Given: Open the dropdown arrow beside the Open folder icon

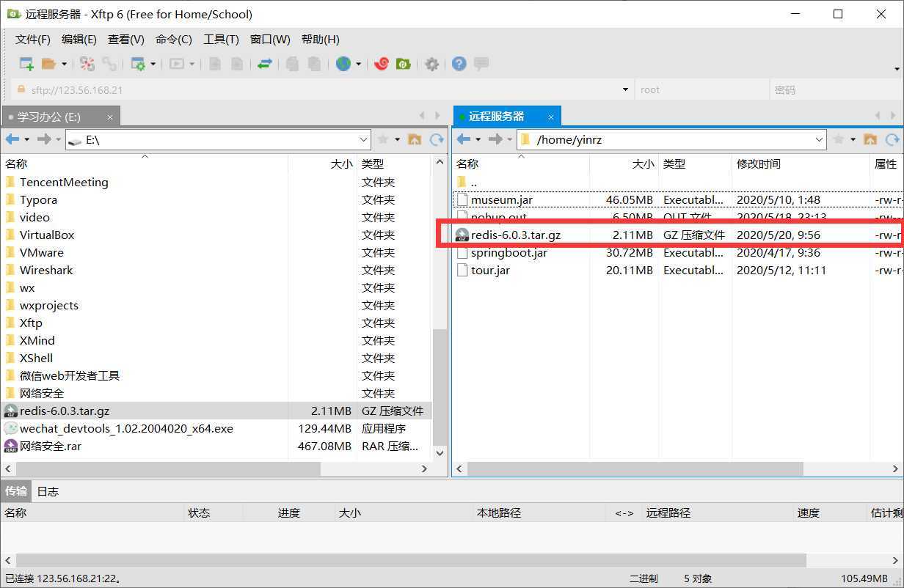Looking at the screenshot, I should [64, 64].
